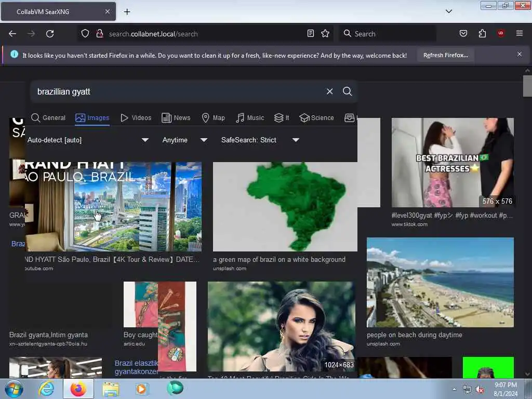This screenshot has width=532, height=399.
Task: List all tabs via chevron button
Action: click(448, 11)
